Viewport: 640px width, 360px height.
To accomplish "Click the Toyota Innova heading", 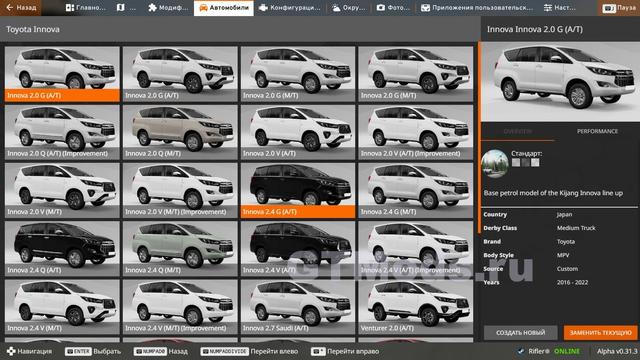I will [33, 29].
